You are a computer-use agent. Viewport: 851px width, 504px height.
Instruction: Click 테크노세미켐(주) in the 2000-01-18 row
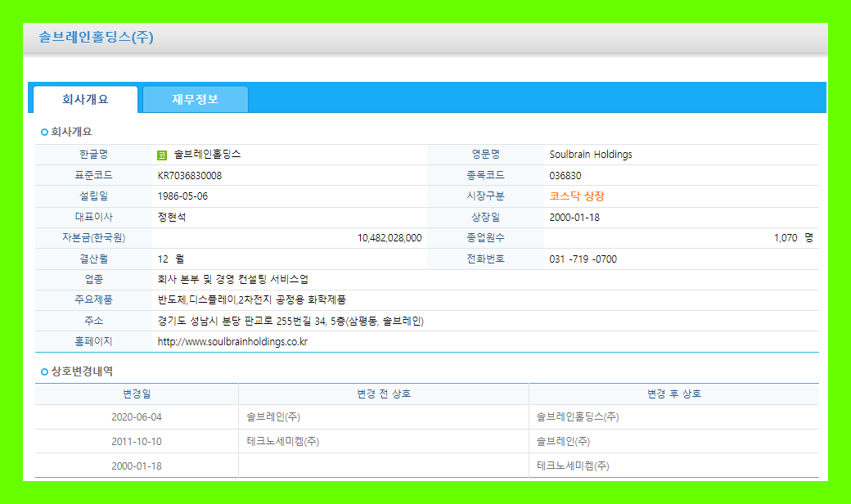pos(573,466)
